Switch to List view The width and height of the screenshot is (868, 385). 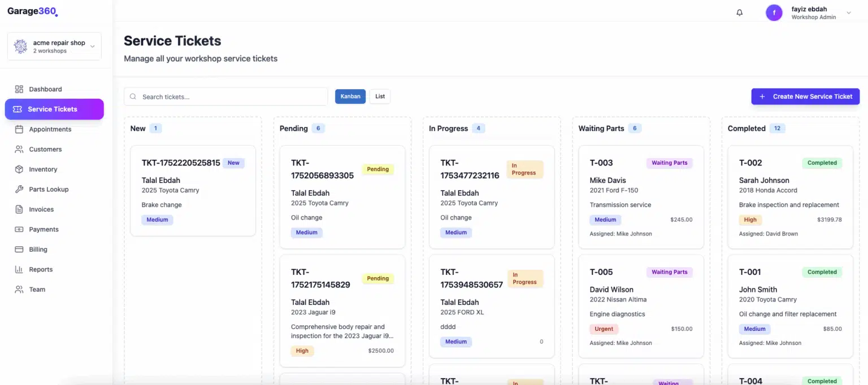point(379,96)
